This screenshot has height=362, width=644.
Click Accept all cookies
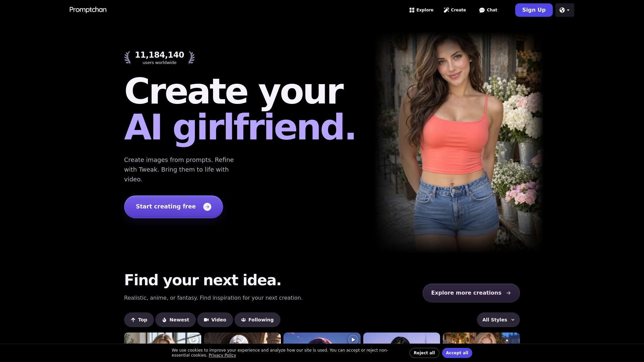coord(457,353)
